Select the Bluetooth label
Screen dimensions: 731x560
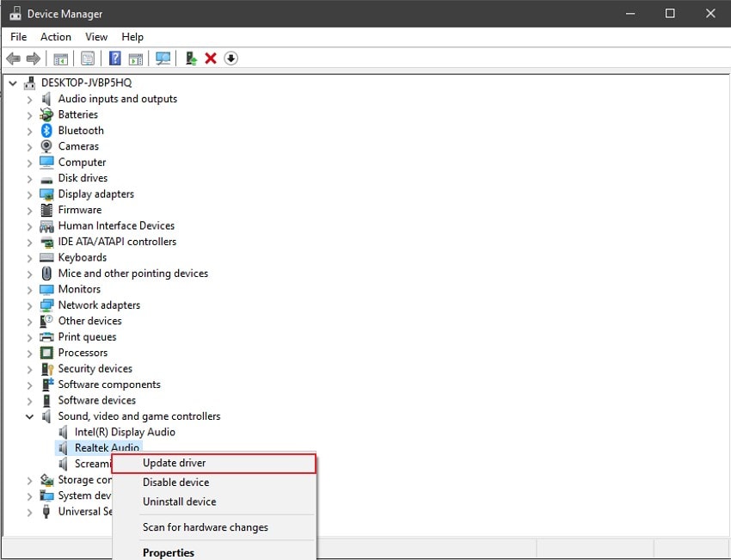[x=81, y=131]
